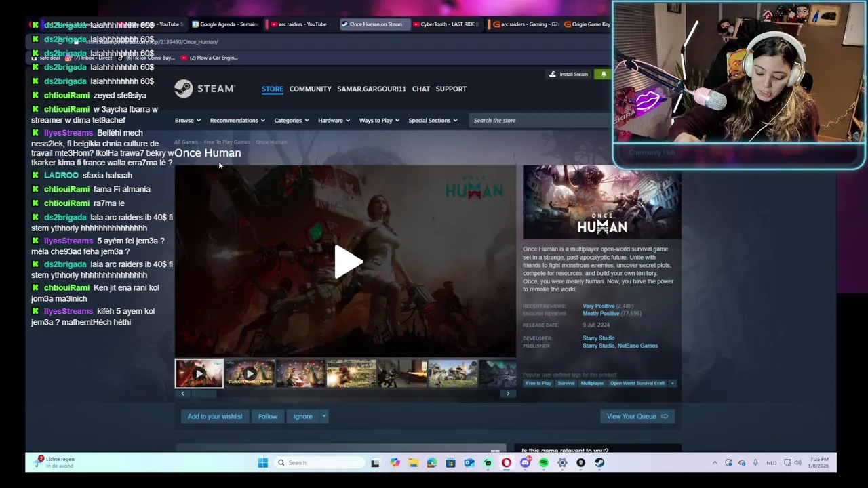Select the third screenshot thumbnail
The height and width of the screenshot is (488, 868).
pos(300,373)
